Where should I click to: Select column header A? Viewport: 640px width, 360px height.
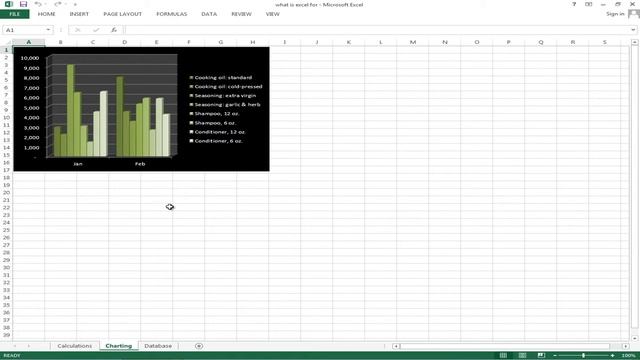point(29,42)
